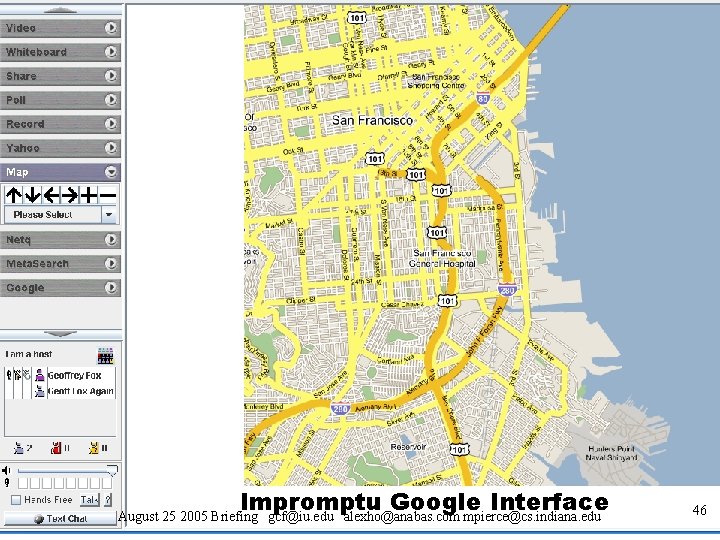This screenshot has height=540, width=720.
Task: Select Geoffrey Fox in participant list
Action: [74, 376]
